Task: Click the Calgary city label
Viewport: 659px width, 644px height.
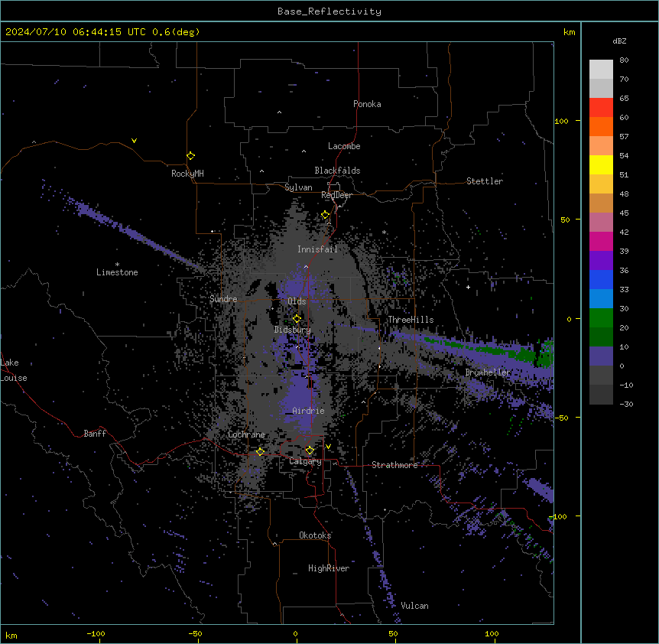Action: [x=305, y=461]
